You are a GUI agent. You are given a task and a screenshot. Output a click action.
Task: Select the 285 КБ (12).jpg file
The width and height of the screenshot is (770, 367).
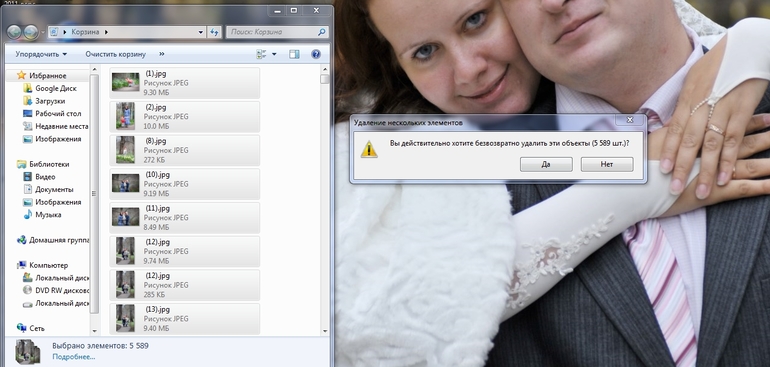(184, 285)
